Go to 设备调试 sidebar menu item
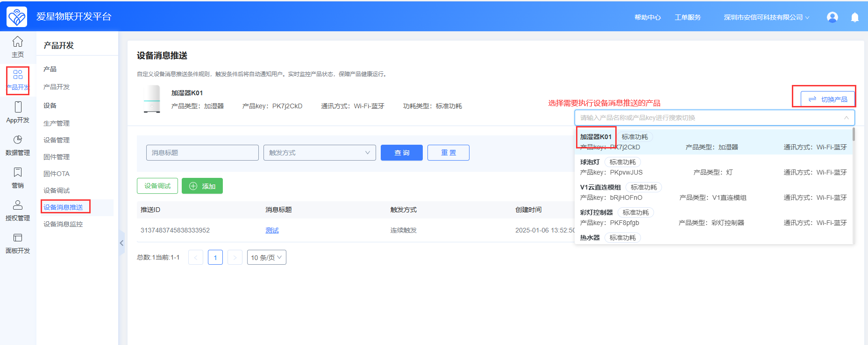This screenshot has height=345, width=868. [x=57, y=190]
